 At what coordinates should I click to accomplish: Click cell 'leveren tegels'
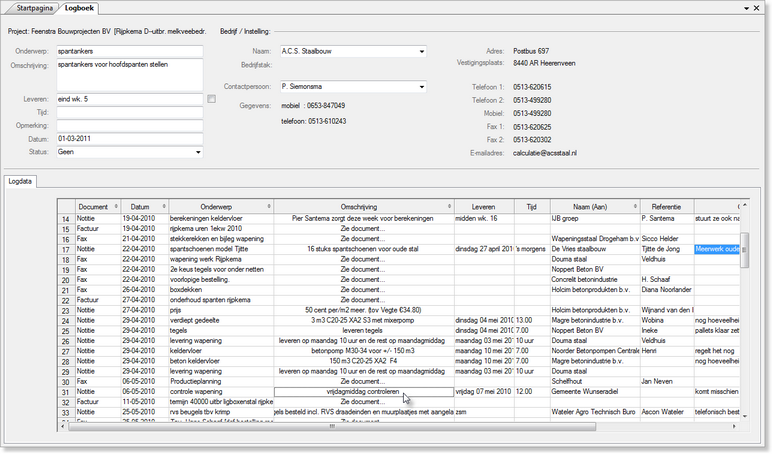coord(362,330)
